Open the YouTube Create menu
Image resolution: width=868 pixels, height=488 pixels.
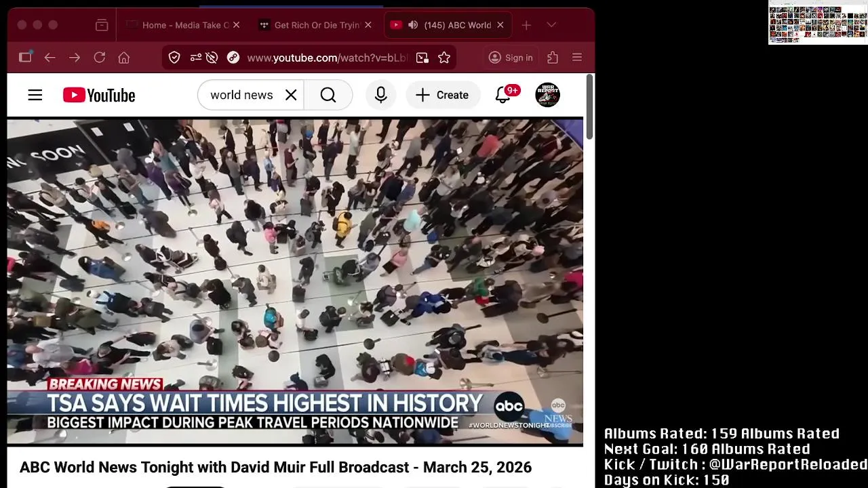click(x=443, y=96)
